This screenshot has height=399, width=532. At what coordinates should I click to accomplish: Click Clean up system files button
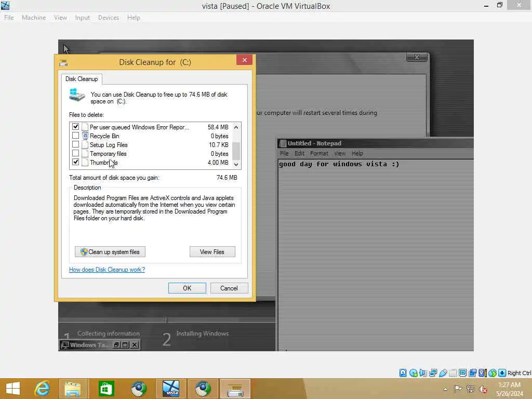110,252
